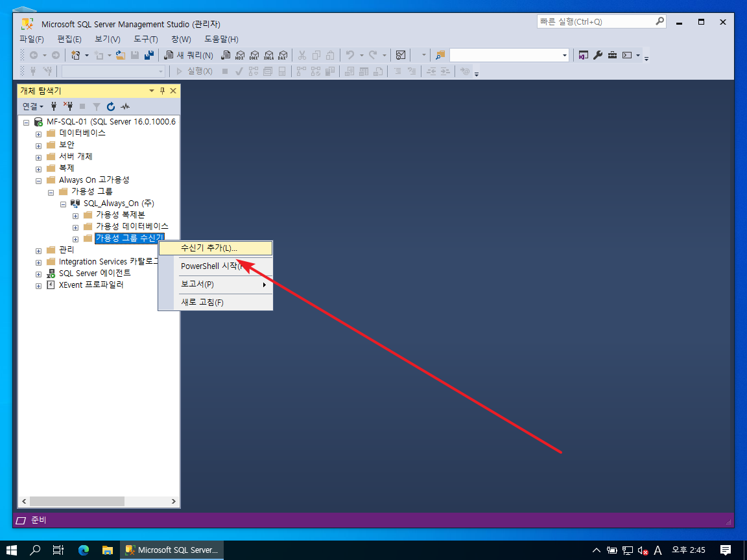Open the 연결 dropdown in Object Explorer

(x=33, y=106)
